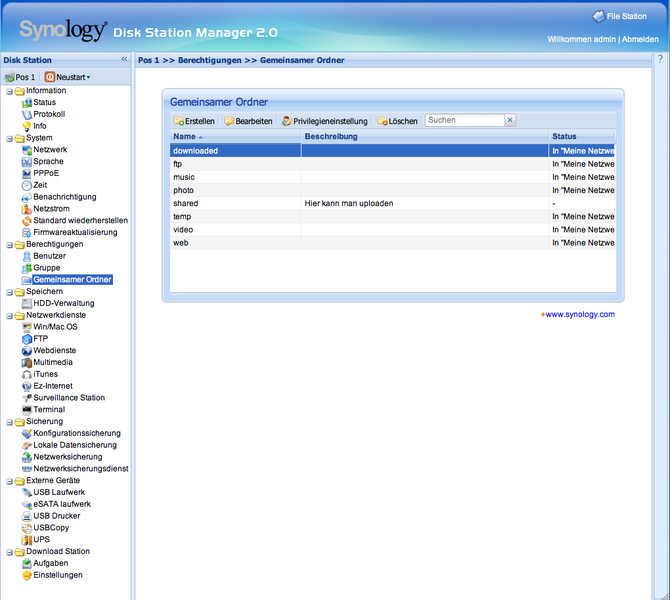This screenshot has height=600, width=670.
Task: Open the www.synology.com link
Action: click(x=580, y=314)
